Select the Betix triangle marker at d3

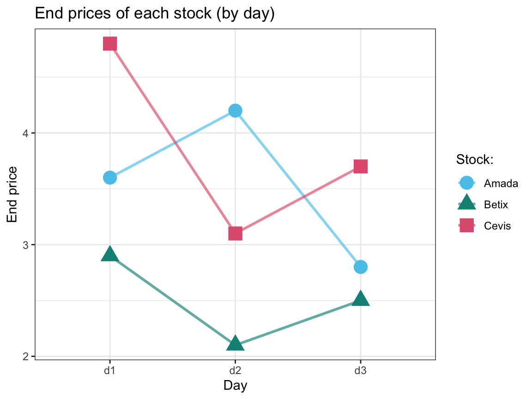click(361, 299)
